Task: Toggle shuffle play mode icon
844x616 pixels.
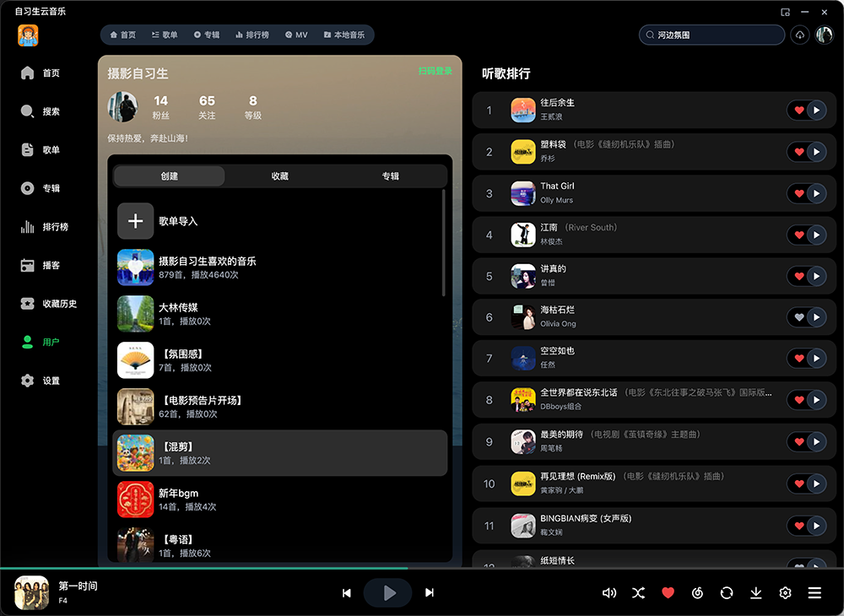Action: pos(638,593)
